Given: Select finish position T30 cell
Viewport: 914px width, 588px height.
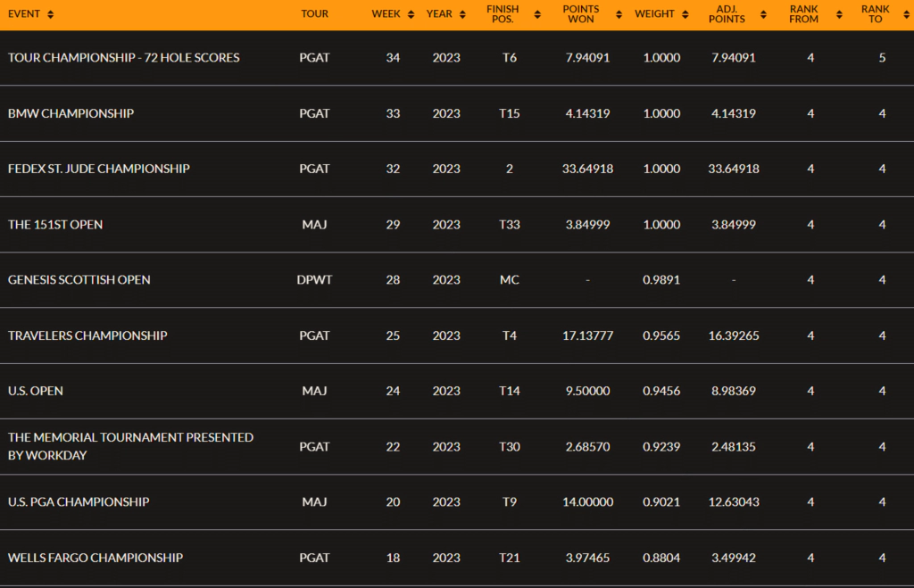Looking at the screenshot, I should pyautogui.click(x=510, y=447).
